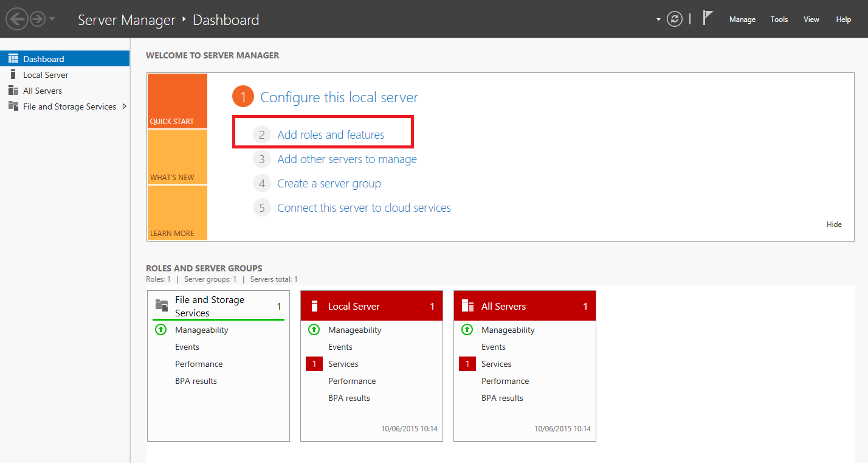Click the orange step 1 circle
The width and height of the screenshot is (868, 463).
coord(243,97)
